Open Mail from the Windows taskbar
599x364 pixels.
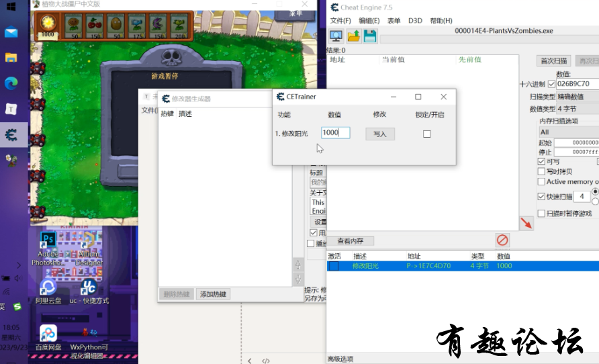click(x=11, y=32)
